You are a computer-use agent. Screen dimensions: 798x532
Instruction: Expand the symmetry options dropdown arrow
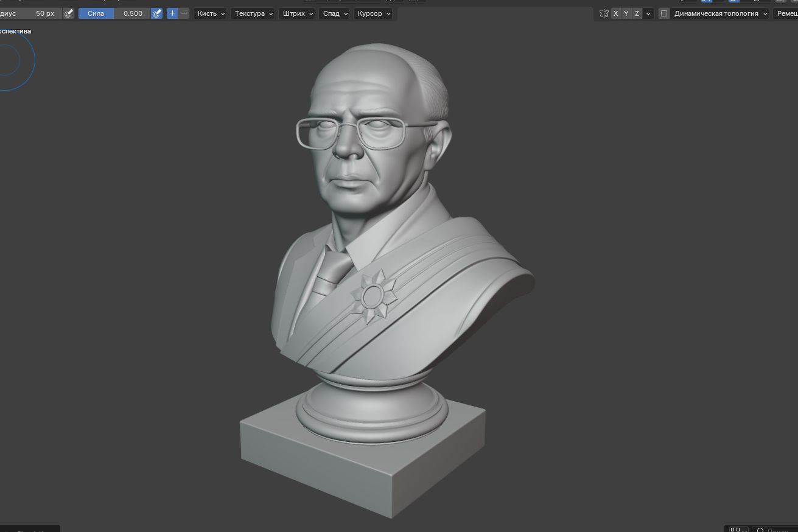pos(648,13)
